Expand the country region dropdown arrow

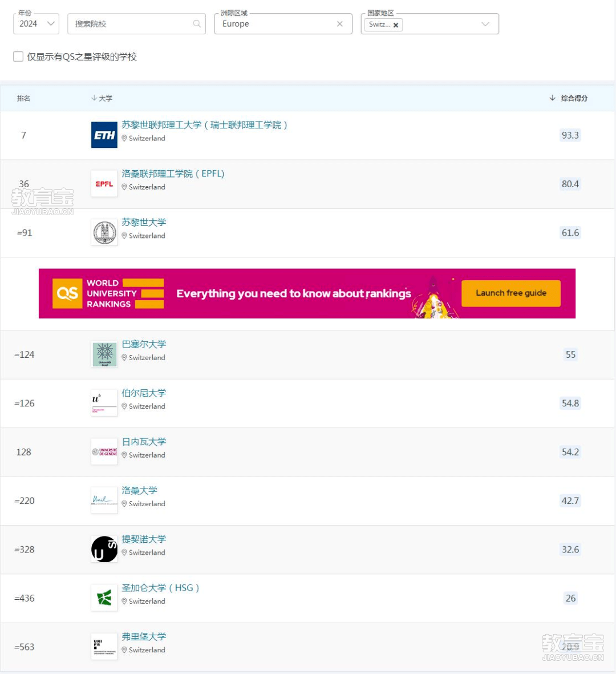tap(485, 24)
